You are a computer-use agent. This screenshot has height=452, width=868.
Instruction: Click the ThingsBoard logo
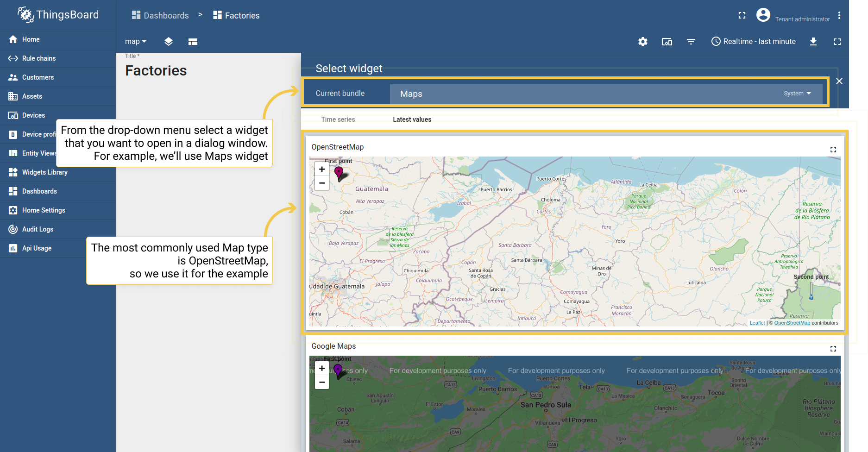click(58, 15)
